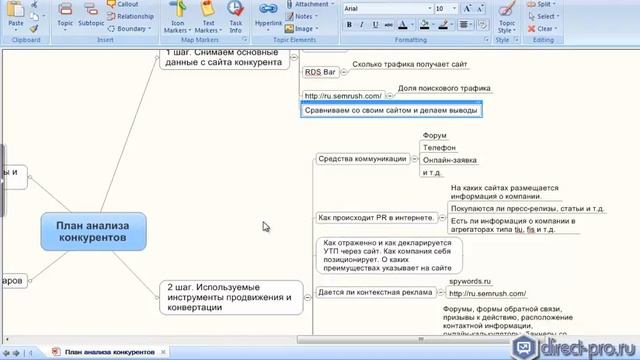Image resolution: width=640 pixels, height=360 pixels.
Task: Insert an Image into the topic
Action: coord(302,29)
